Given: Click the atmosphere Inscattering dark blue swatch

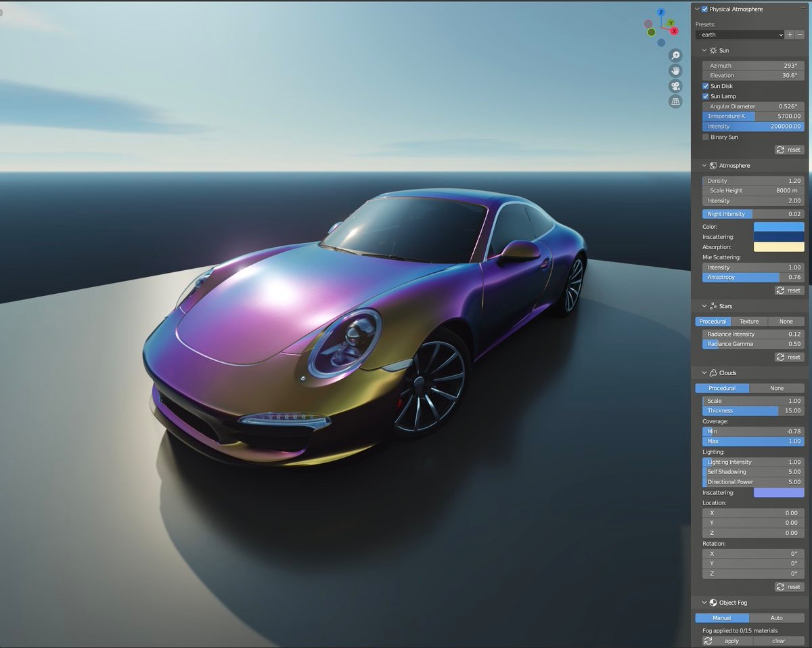Looking at the screenshot, I should click(x=779, y=237).
